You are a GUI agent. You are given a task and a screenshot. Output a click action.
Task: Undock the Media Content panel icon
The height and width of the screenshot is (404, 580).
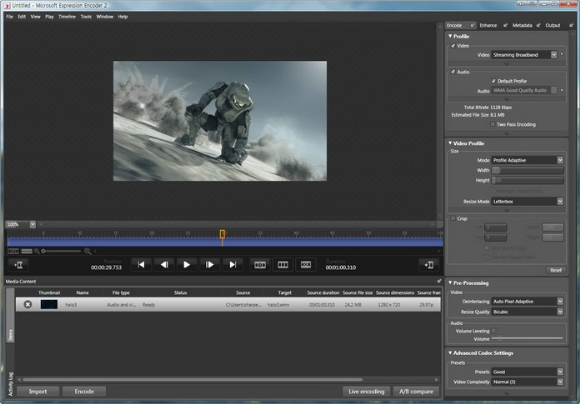[x=439, y=281]
